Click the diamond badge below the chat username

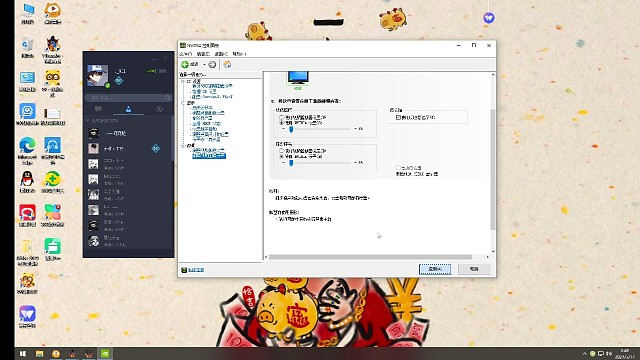point(119,81)
